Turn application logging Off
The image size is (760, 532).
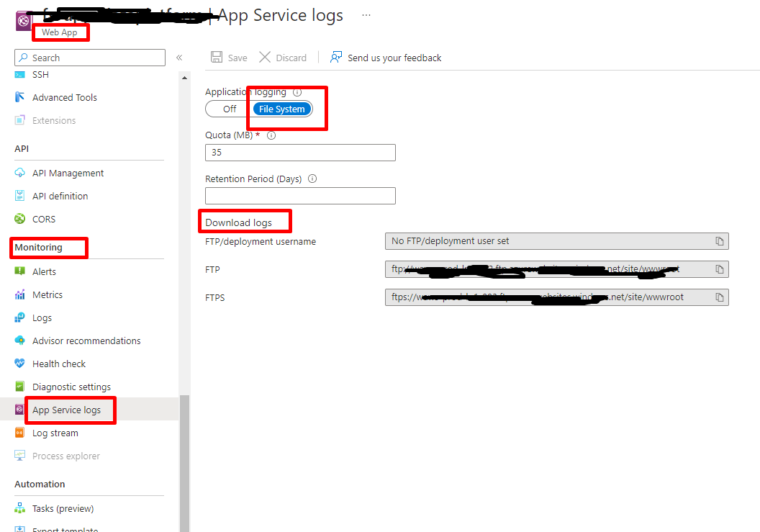point(230,109)
